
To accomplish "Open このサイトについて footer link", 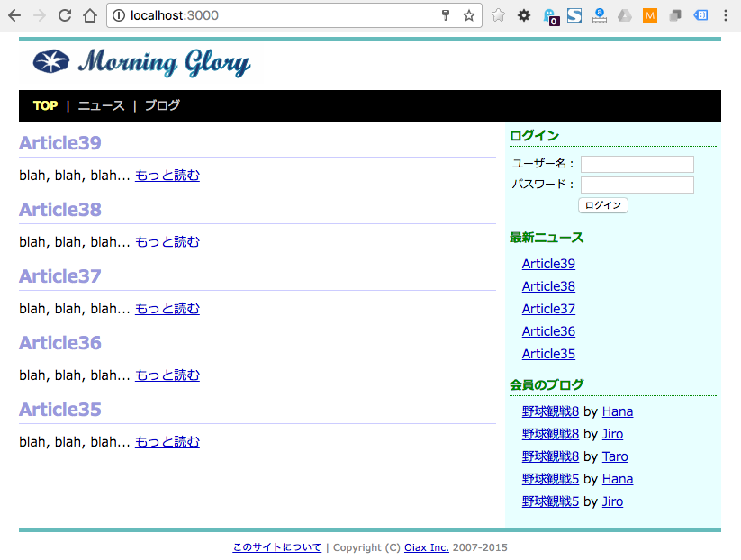I will click(x=277, y=547).
